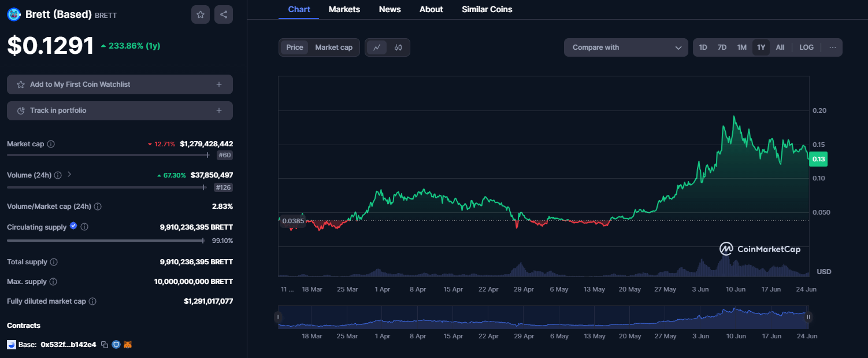Click the info icon next to Market cap

coord(51,144)
